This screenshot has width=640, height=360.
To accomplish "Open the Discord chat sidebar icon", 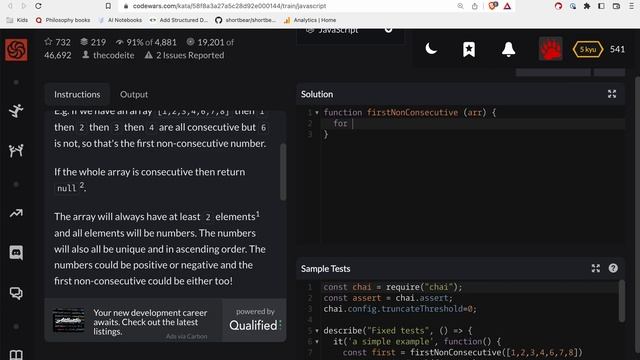I will (x=16, y=253).
